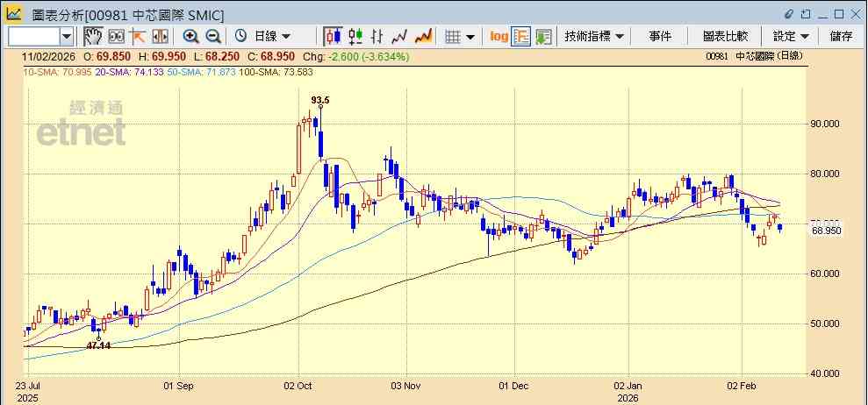Open the 設定 dropdown menu
This screenshot has width=868, height=405.
[x=791, y=37]
